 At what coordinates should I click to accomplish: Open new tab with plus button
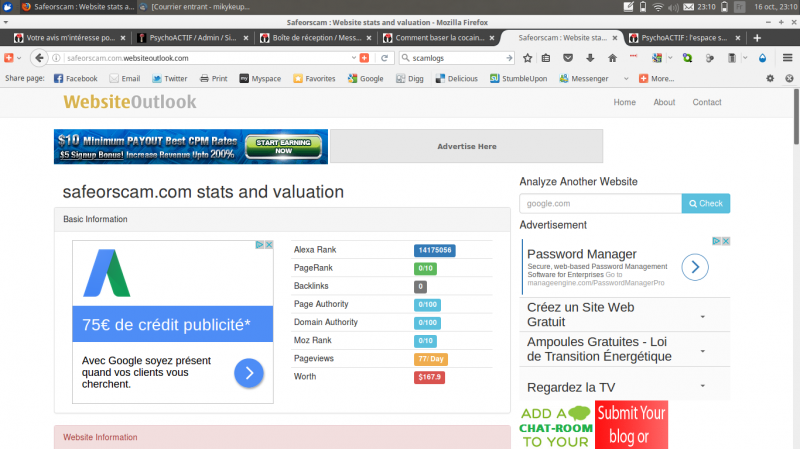point(759,38)
